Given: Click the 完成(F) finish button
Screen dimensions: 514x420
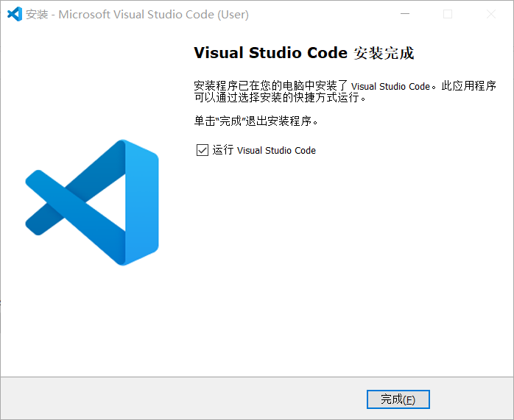Looking at the screenshot, I should coord(398,399).
